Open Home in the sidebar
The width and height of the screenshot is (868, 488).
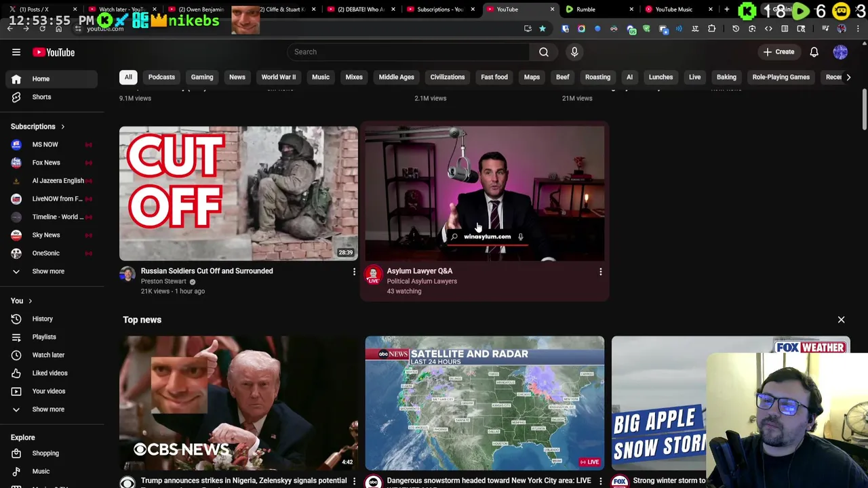[52, 79]
